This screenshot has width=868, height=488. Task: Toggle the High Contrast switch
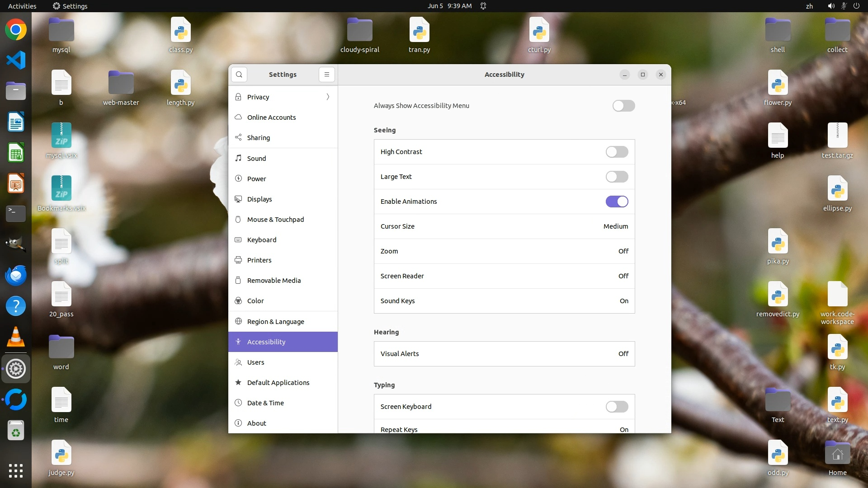(617, 152)
